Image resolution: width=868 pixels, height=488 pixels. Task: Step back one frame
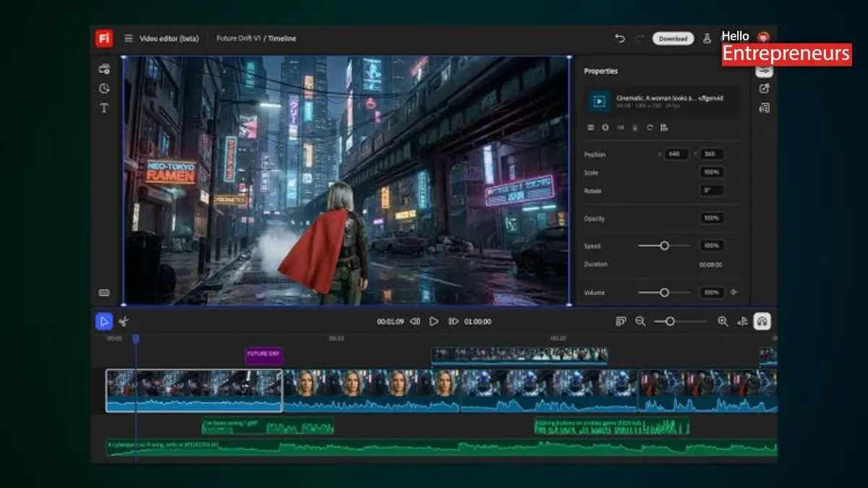coord(415,322)
